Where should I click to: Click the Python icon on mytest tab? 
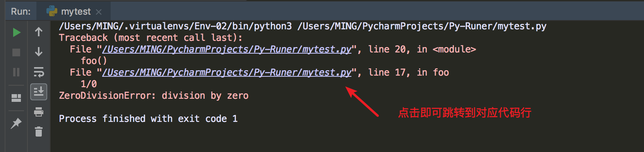click(x=52, y=12)
